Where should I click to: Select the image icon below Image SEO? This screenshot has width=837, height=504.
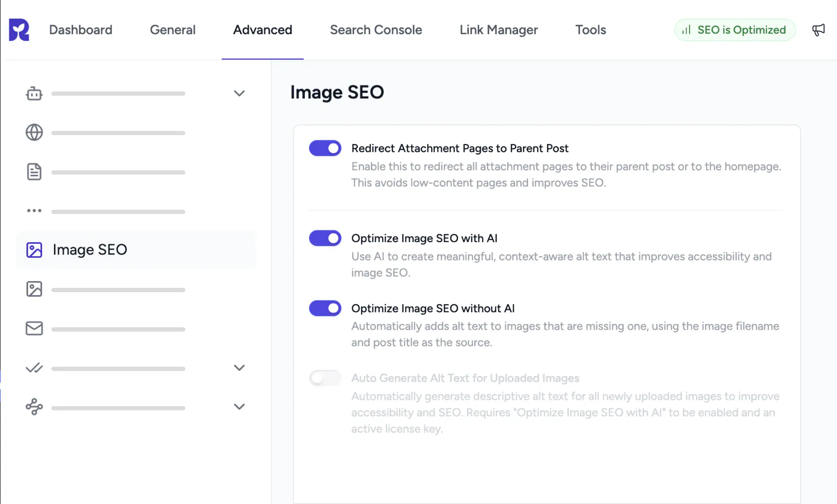pyautogui.click(x=34, y=289)
